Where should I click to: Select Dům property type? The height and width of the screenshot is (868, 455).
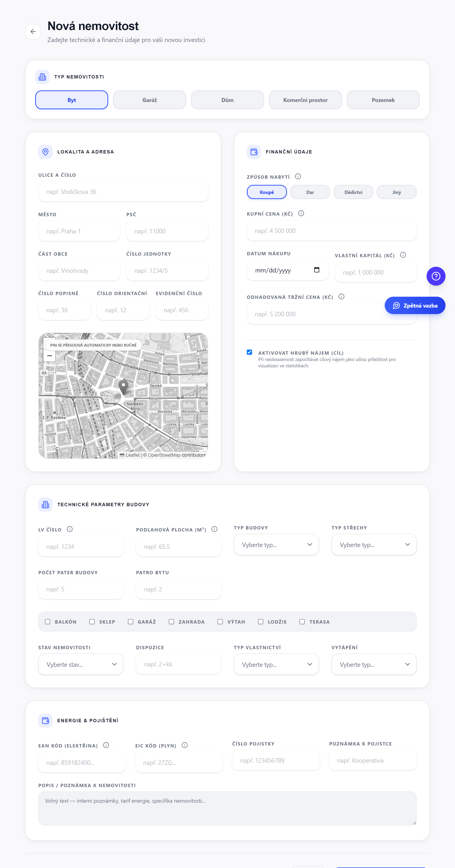(227, 100)
